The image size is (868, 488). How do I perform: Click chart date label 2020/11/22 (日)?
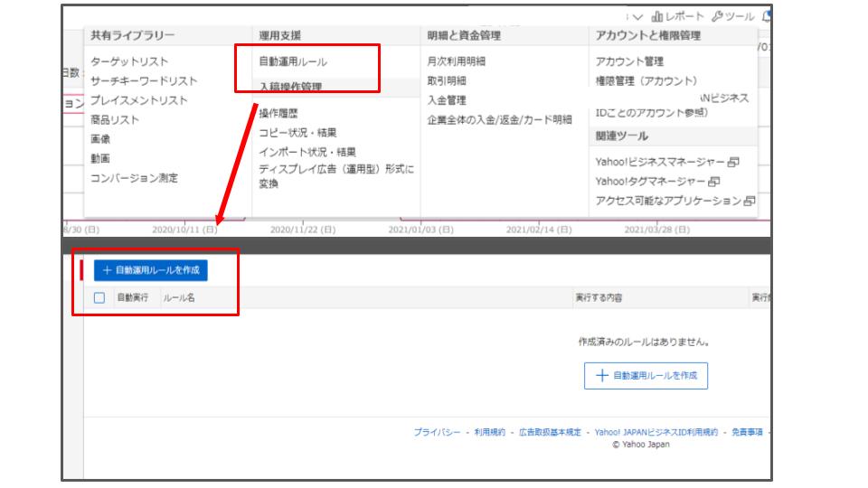pos(303,230)
